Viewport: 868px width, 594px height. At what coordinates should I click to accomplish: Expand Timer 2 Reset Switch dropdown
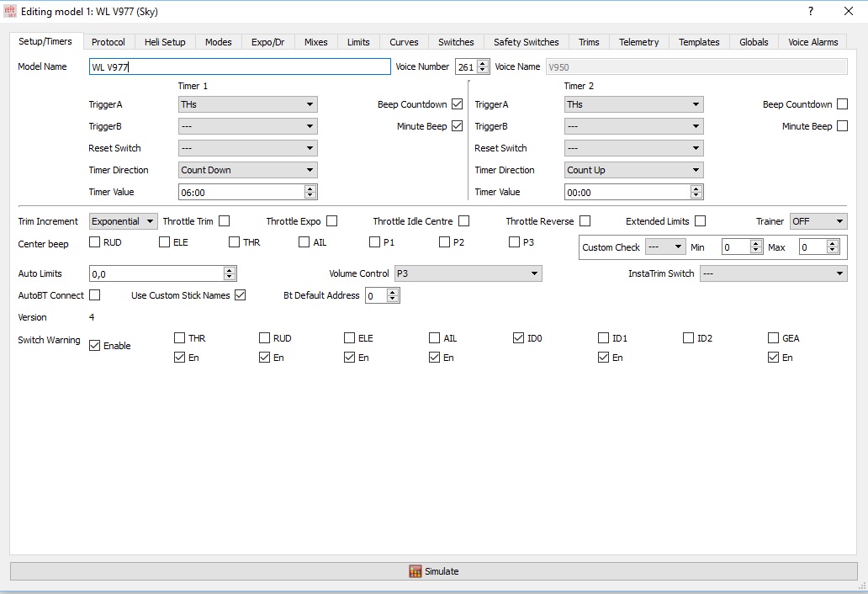click(633, 148)
